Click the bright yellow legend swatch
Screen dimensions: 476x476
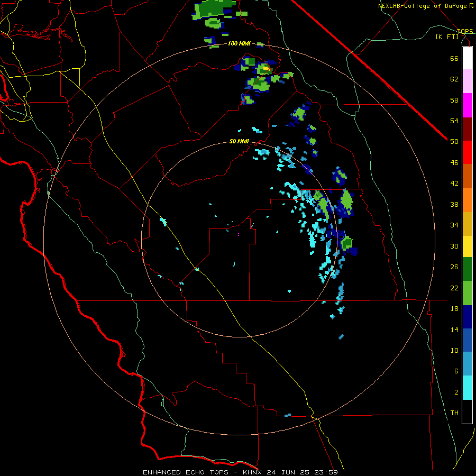click(467, 246)
